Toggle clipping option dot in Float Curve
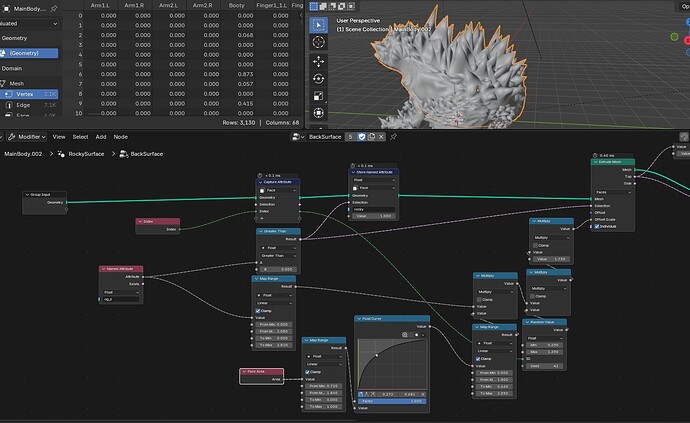690x423 pixels. point(416,335)
